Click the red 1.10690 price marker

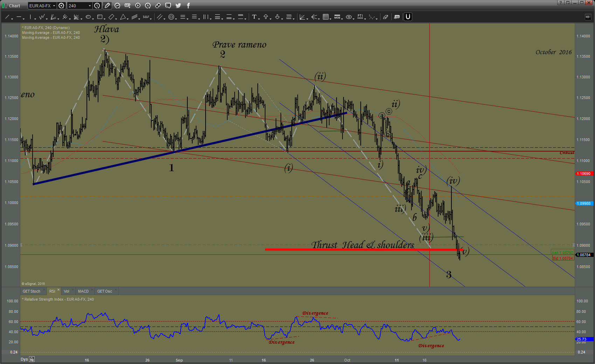tap(584, 174)
